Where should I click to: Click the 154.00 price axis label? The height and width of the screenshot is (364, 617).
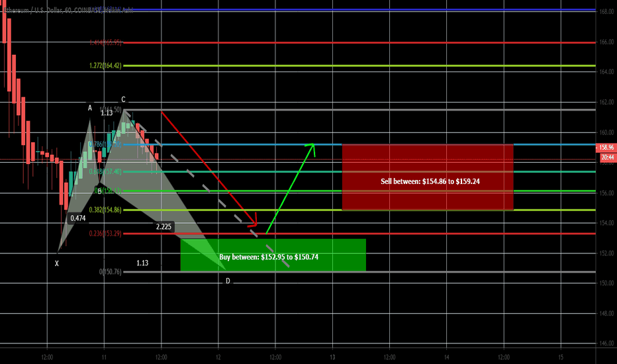[606, 223]
